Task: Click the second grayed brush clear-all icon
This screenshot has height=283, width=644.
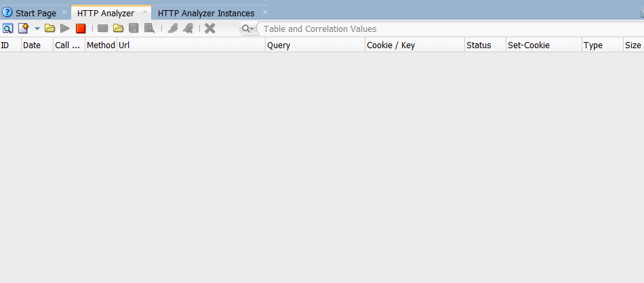Action: (x=188, y=29)
